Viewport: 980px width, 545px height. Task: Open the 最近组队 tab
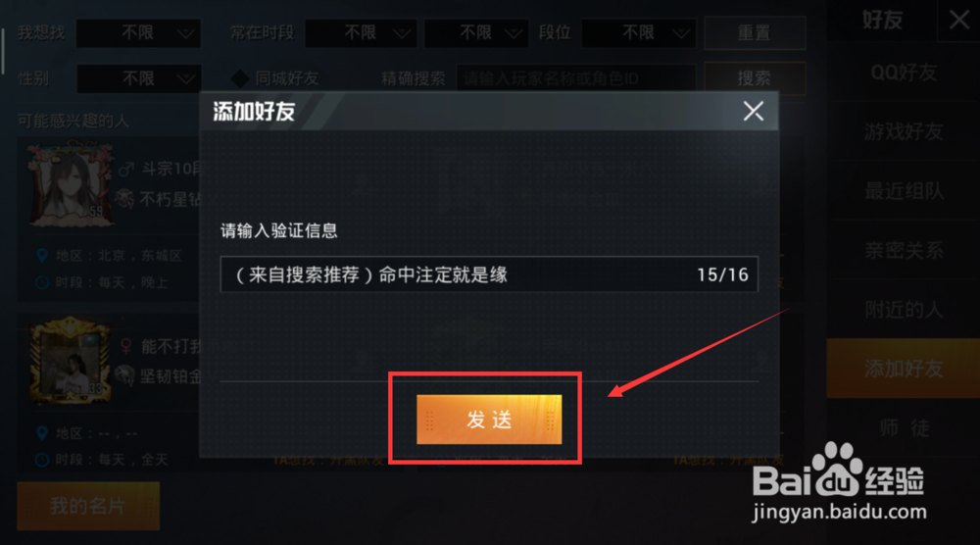(x=904, y=191)
